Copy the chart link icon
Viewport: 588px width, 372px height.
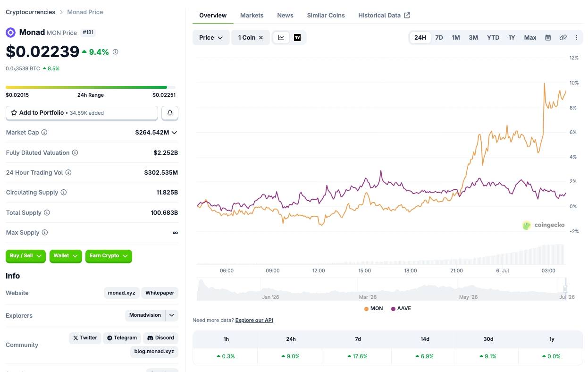pyautogui.click(x=563, y=38)
